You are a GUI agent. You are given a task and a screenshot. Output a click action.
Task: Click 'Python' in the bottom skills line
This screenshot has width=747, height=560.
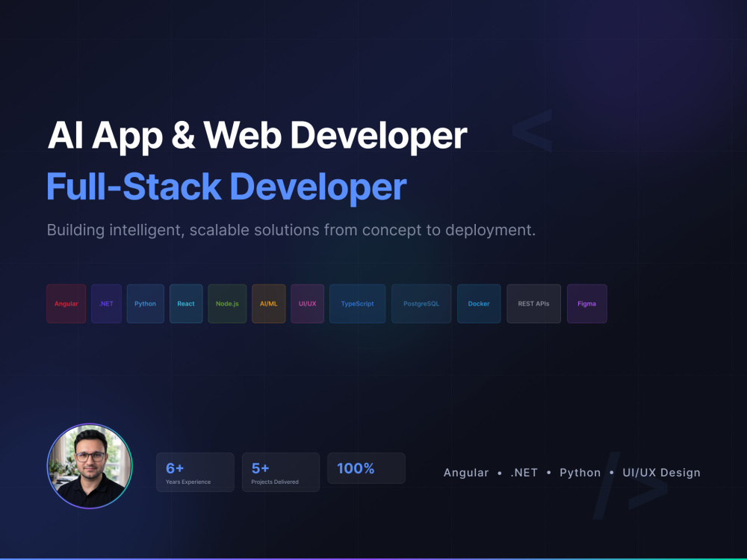(x=580, y=473)
